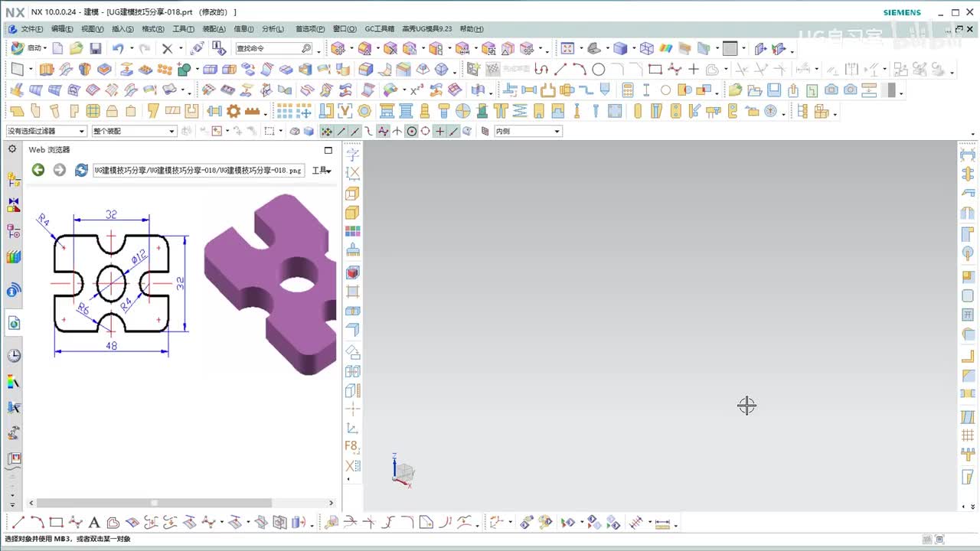Click the New file icon
980x551 pixels.
(58, 48)
